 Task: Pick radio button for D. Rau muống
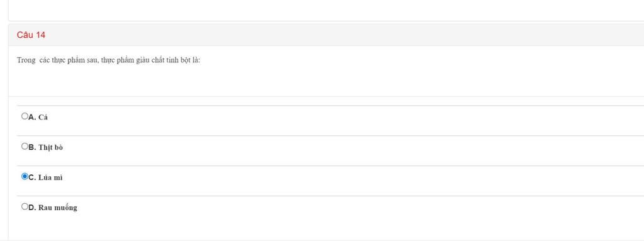25,206
